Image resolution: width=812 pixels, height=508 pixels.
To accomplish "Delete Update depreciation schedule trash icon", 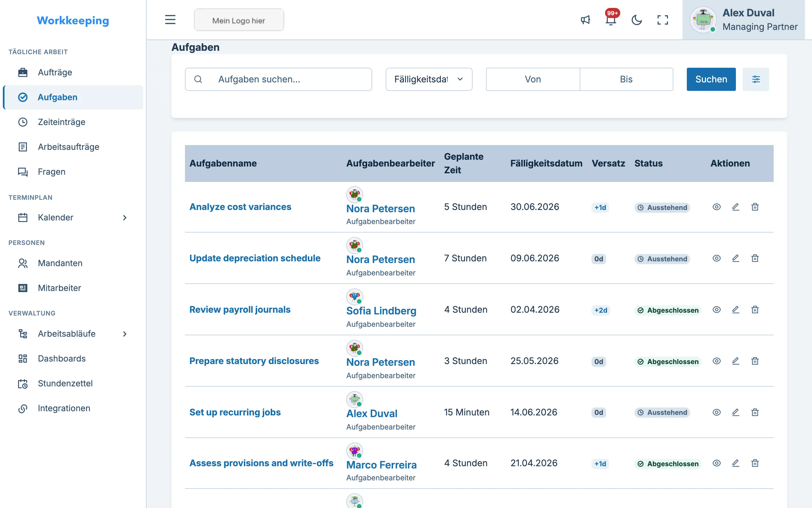I will 755,258.
